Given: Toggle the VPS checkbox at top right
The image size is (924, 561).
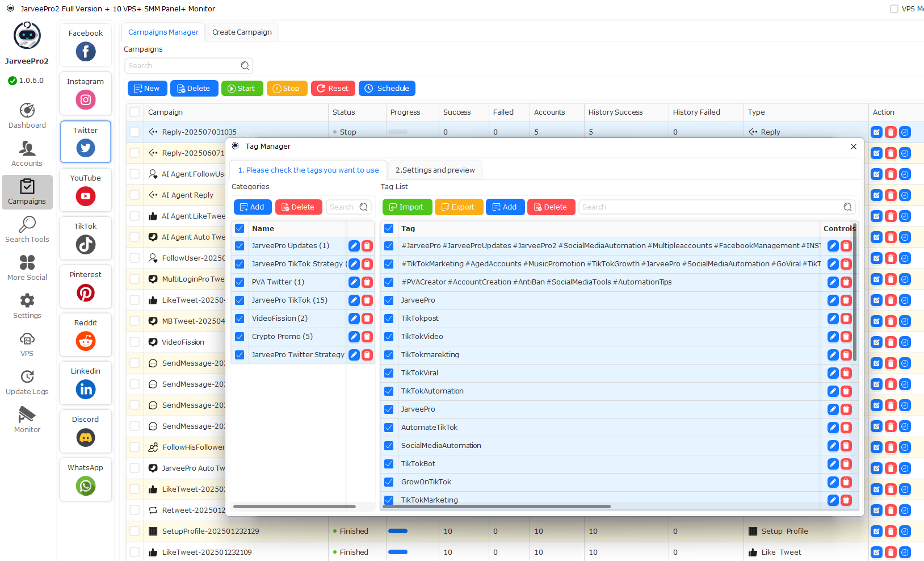Looking at the screenshot, I should [x=894, y=9].
